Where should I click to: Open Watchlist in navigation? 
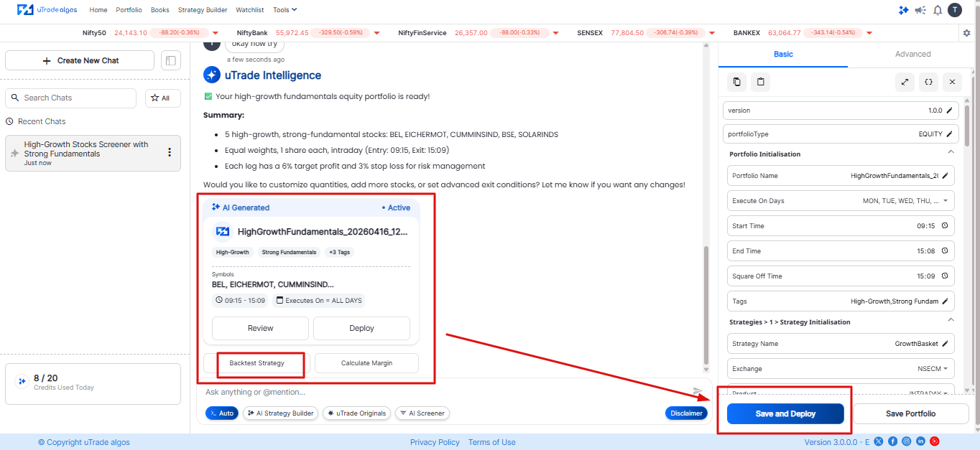(x=249, y=10)
